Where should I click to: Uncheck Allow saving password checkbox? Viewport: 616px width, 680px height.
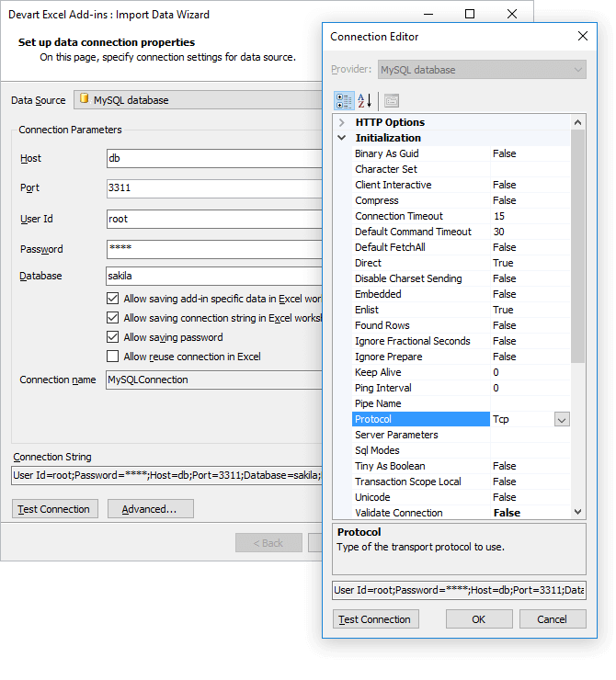[113, 337]
